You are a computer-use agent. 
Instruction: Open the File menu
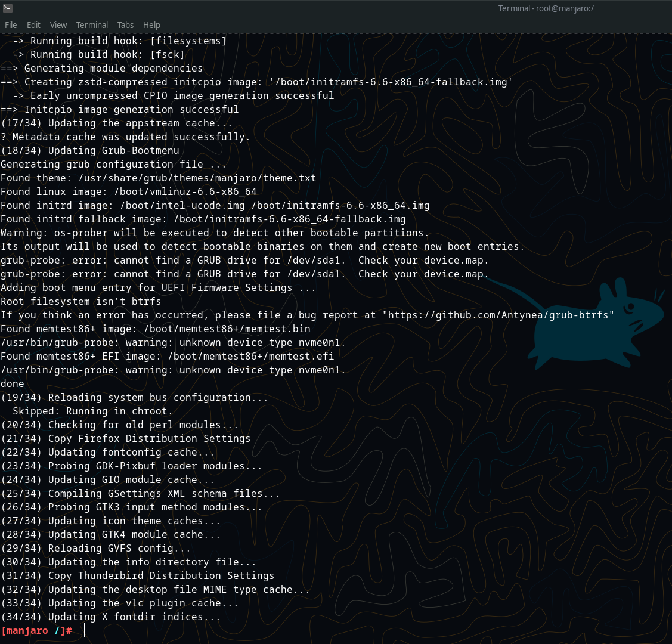[x=10, y=25]
